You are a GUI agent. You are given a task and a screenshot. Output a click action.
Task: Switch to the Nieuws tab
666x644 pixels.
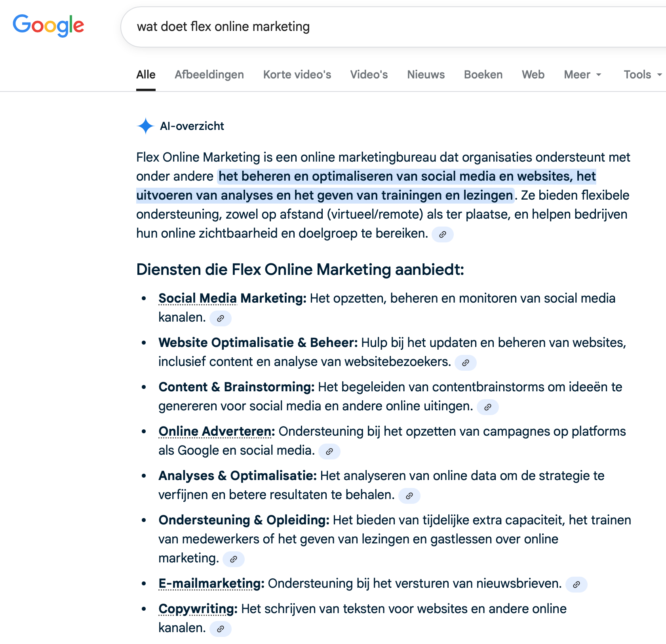[x=426, y=74]
